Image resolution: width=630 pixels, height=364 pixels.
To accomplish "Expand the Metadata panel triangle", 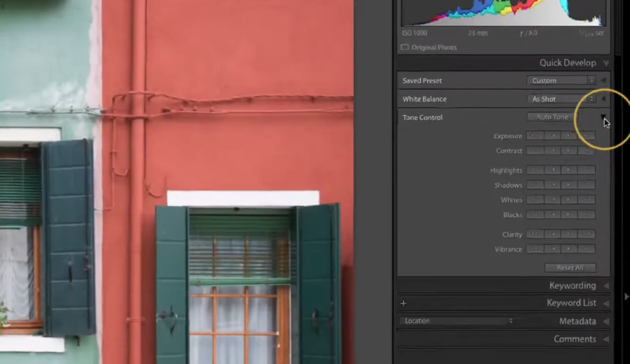I will point(606,321).
